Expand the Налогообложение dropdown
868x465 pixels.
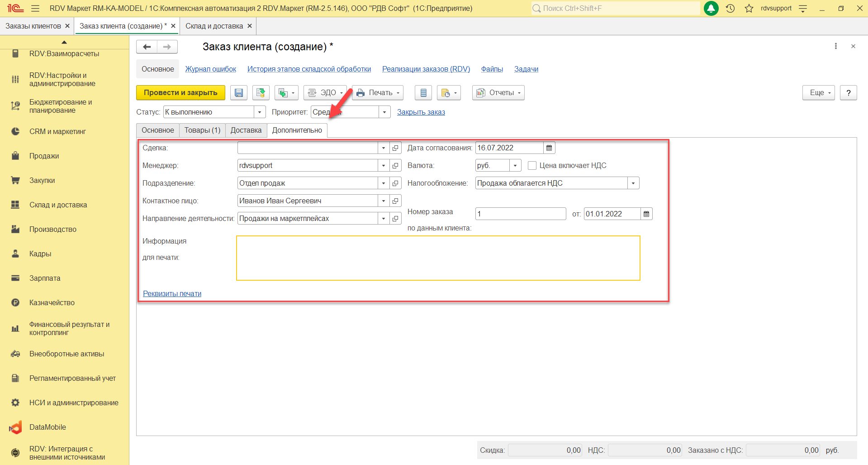(x=633, y=183)
